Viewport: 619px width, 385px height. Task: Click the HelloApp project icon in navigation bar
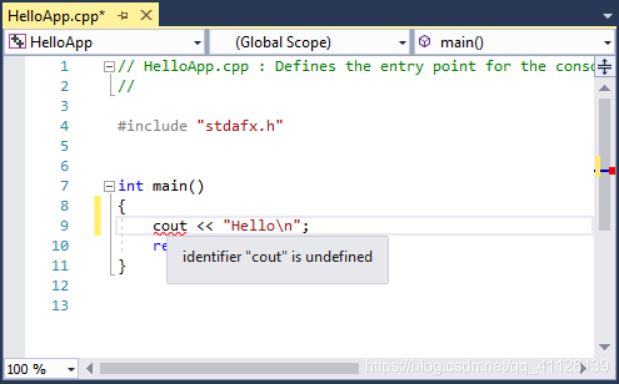17,41
